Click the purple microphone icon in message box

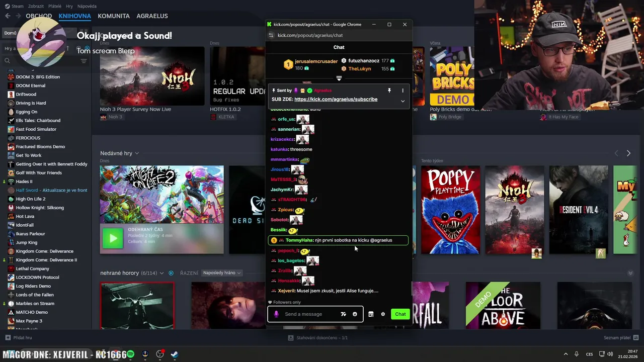(x=276, y=314)
